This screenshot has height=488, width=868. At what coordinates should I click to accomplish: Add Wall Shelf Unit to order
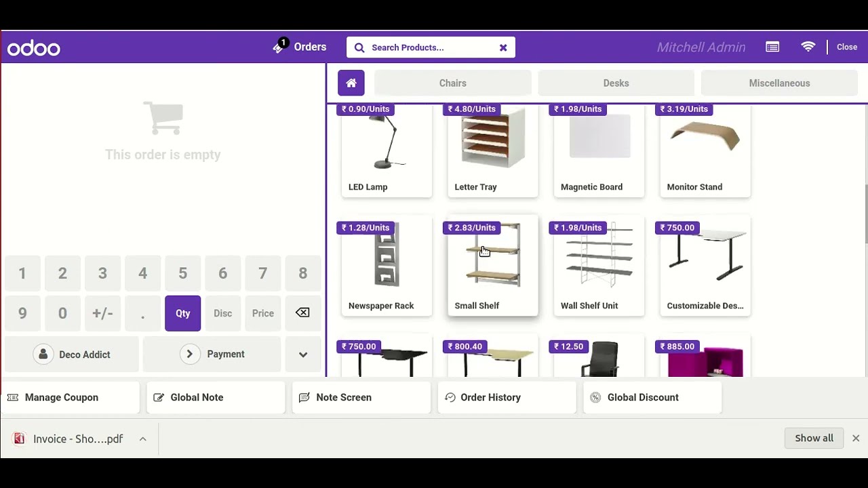(599, 266)
